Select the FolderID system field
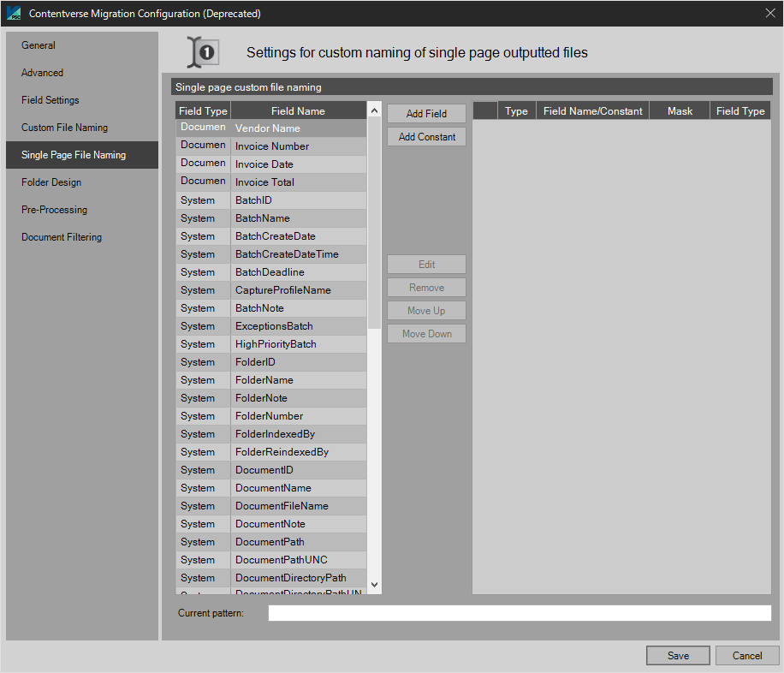Screen dimensions: 784x673 click(271, 362)
